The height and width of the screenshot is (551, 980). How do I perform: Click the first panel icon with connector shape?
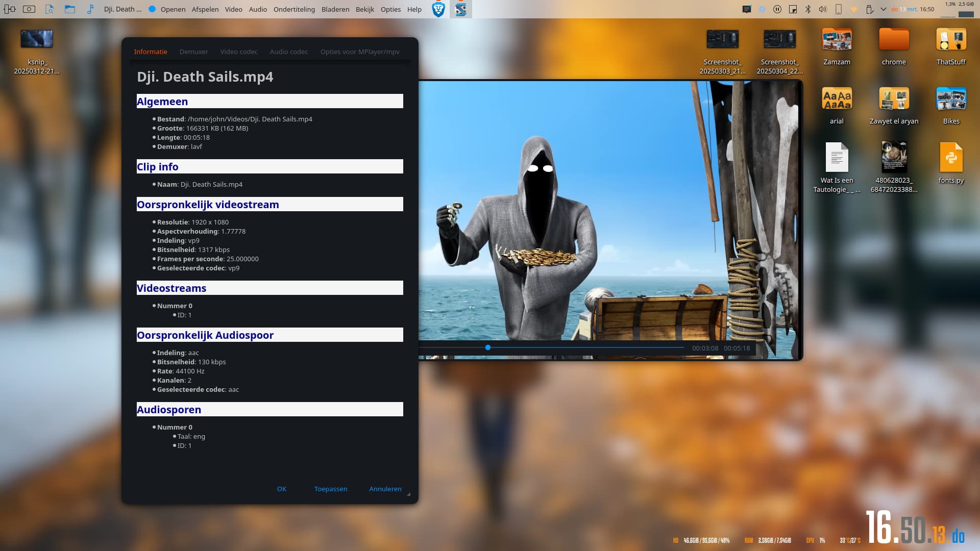[x=10, y=9]
